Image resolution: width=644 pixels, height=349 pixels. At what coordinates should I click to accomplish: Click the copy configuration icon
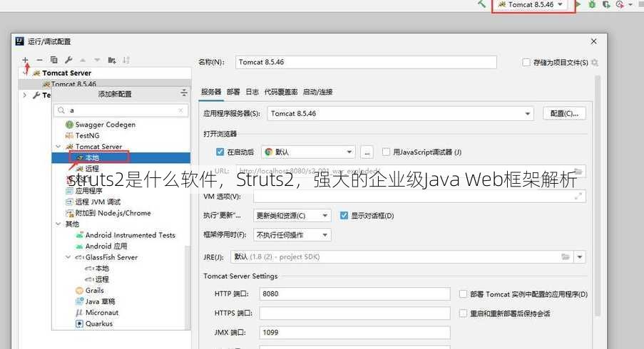(53, 60)
